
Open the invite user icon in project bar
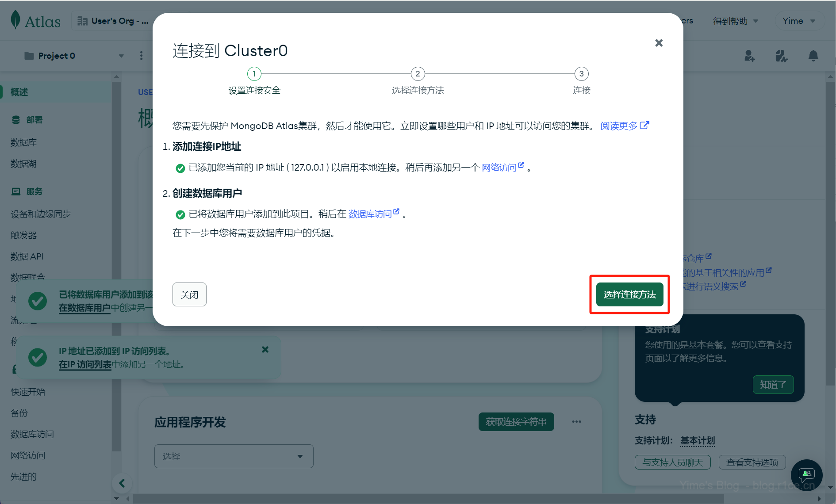pos(749,56)
